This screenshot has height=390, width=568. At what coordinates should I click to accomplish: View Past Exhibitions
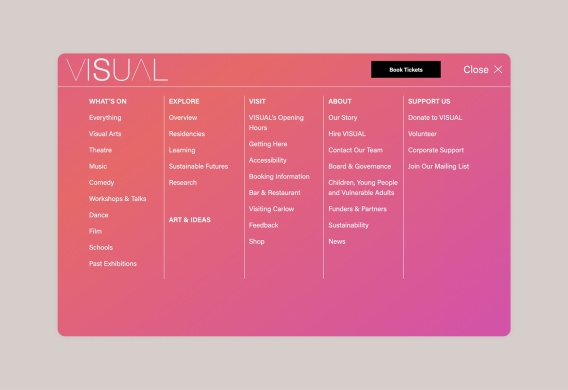[113, 264]
